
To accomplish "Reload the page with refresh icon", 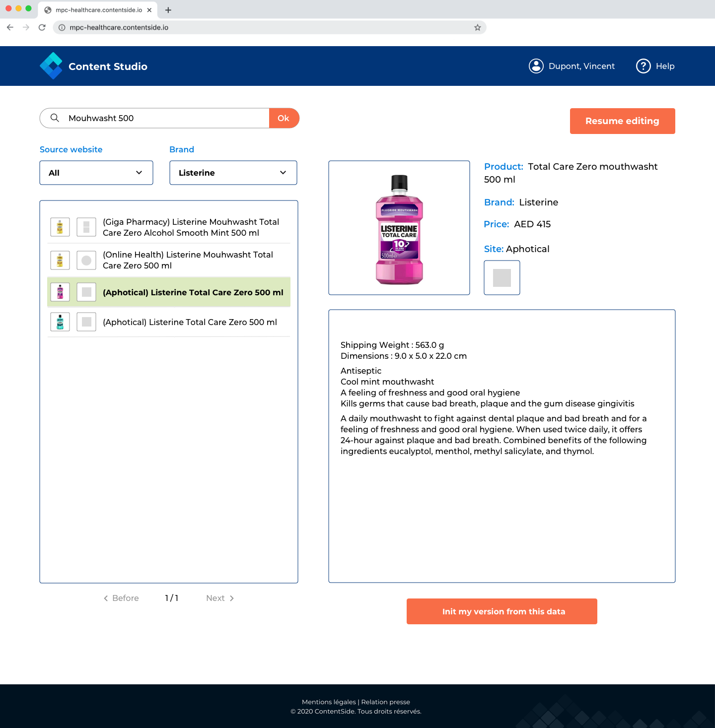I will coord(42,27).
